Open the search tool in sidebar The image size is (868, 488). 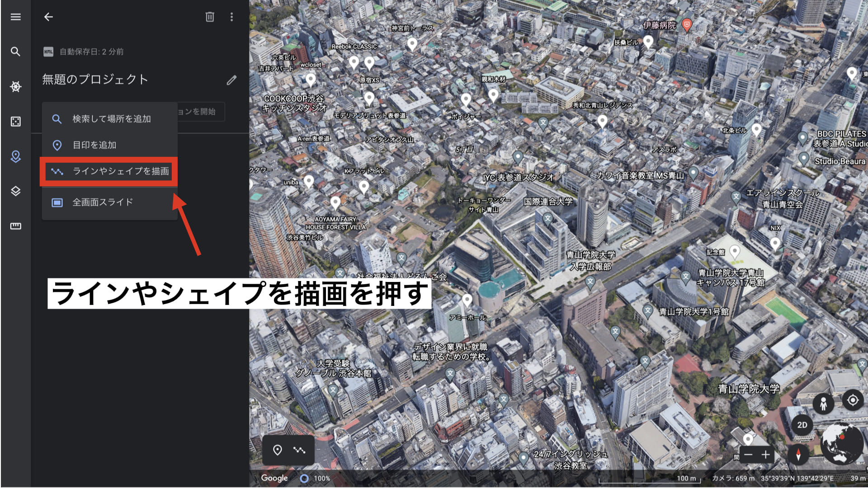click(16, 52)
